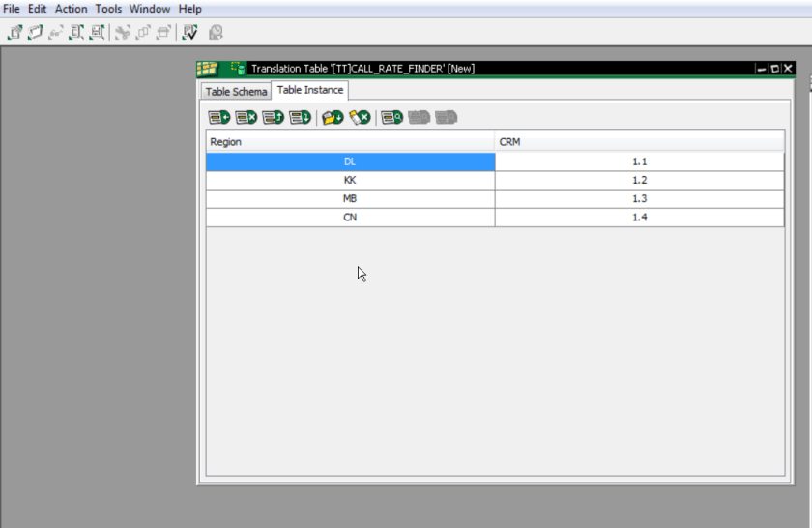The image size is (812, 528).
Task: Move the selected row up
Action: click(x=273, y=118)
